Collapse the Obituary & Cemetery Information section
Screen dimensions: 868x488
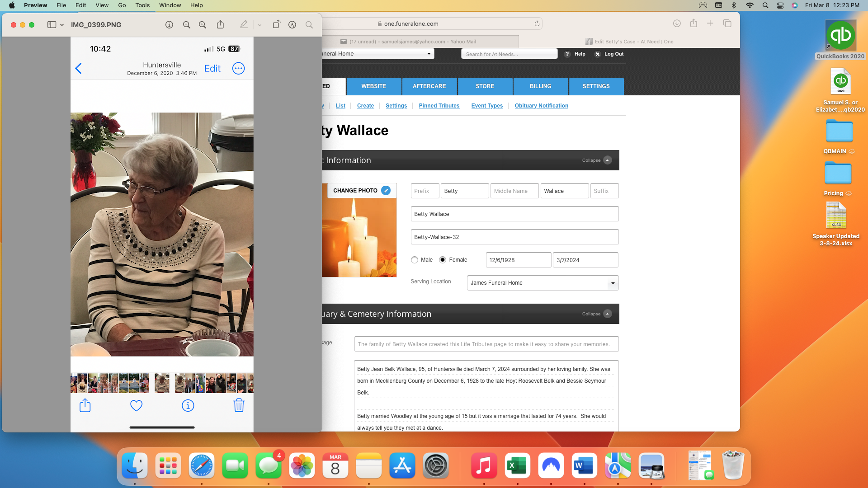click(608, 314)
